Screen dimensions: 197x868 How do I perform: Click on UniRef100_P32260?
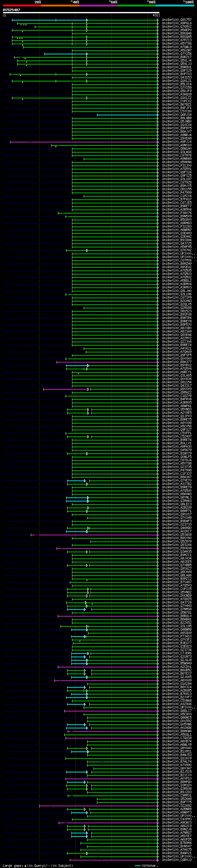[176, 227]
